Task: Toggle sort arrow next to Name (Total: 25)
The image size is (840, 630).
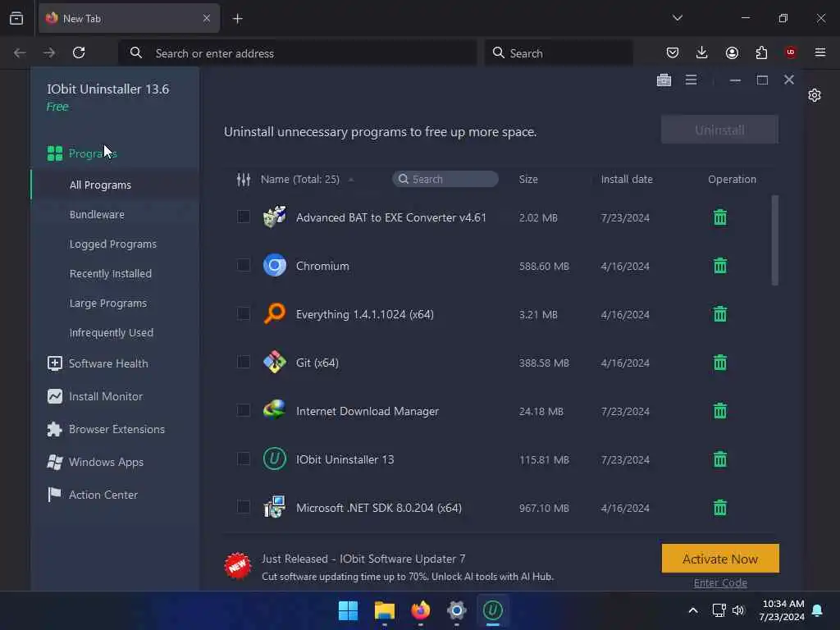Action: click(351, 180)
